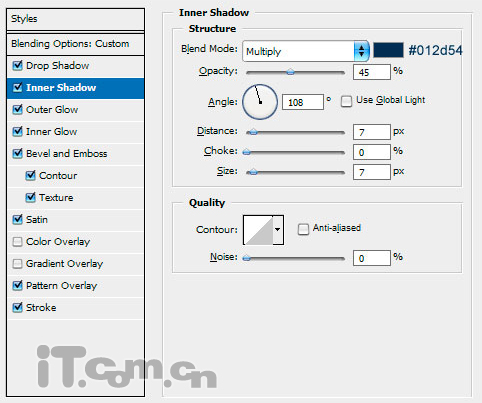Screen dimensions: 482x403
Task: Expand the contour preset dropdown arrow
Action: (278, 230)
